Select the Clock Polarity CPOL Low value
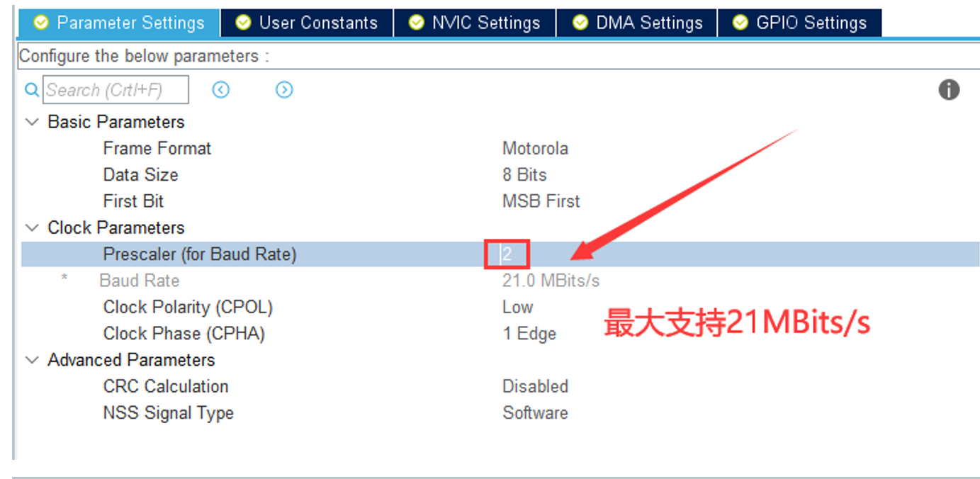This screenshot has height=479, width=980. click(517, 307)
